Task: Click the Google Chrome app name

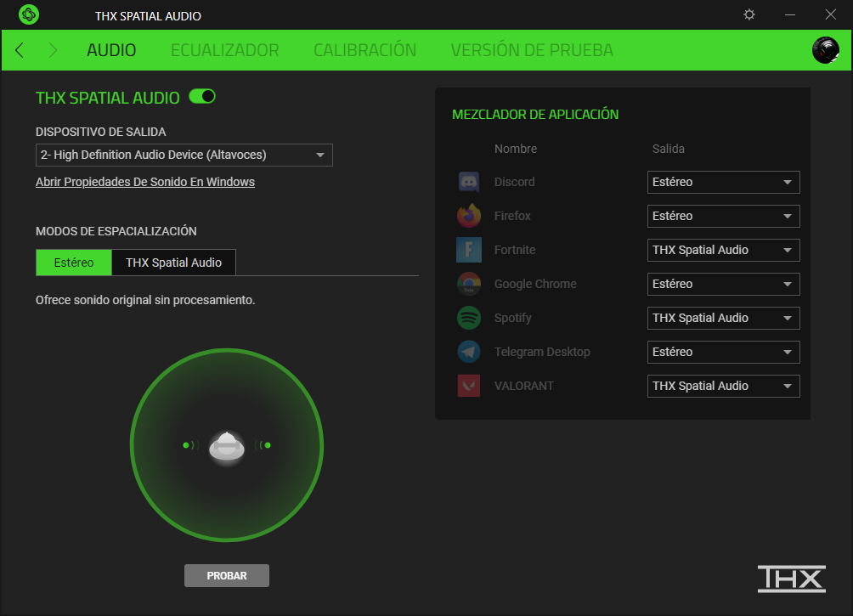Action: [x=535, y=284]
